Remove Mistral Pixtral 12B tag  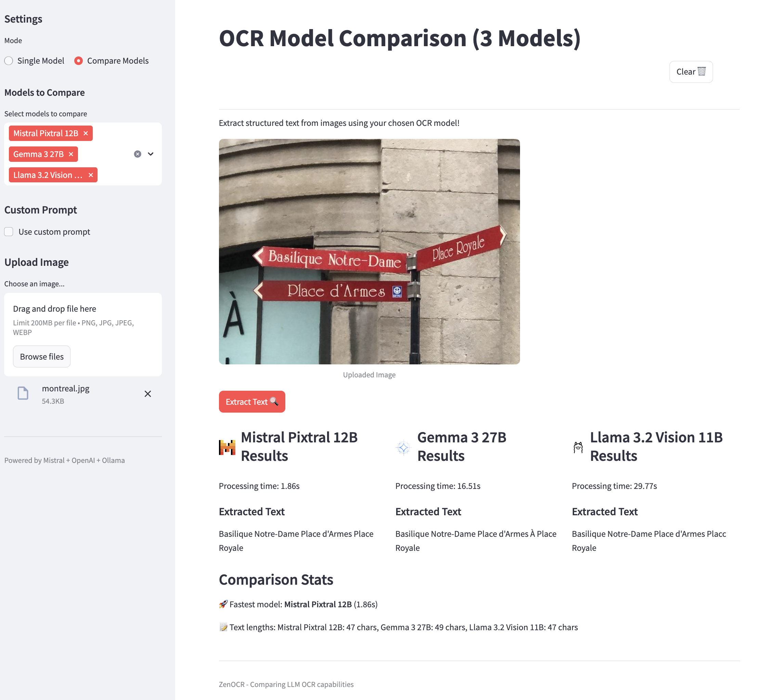pyautogui.click(x=86, y=133)
